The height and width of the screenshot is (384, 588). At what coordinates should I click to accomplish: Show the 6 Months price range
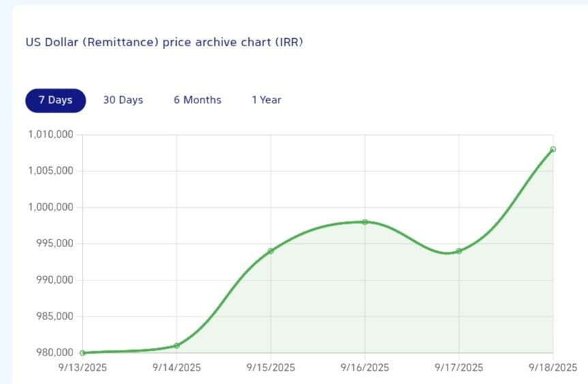tap(197, 100)
